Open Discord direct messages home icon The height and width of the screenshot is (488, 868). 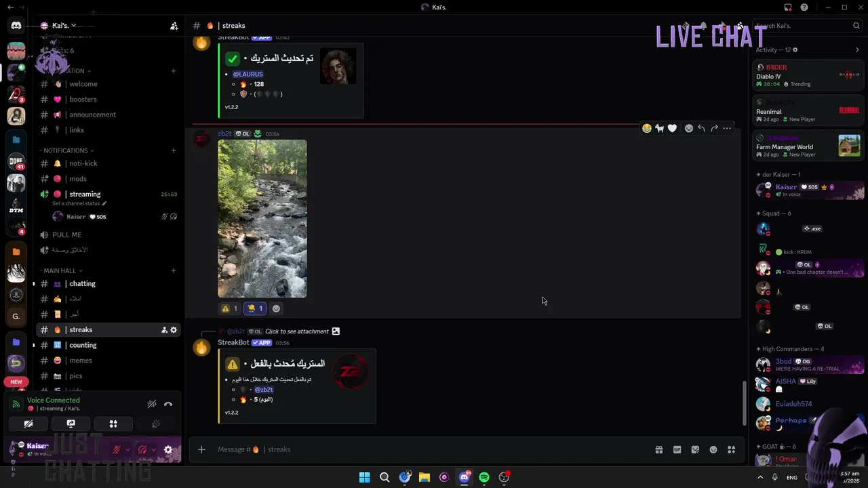click(x=16, y=26)
